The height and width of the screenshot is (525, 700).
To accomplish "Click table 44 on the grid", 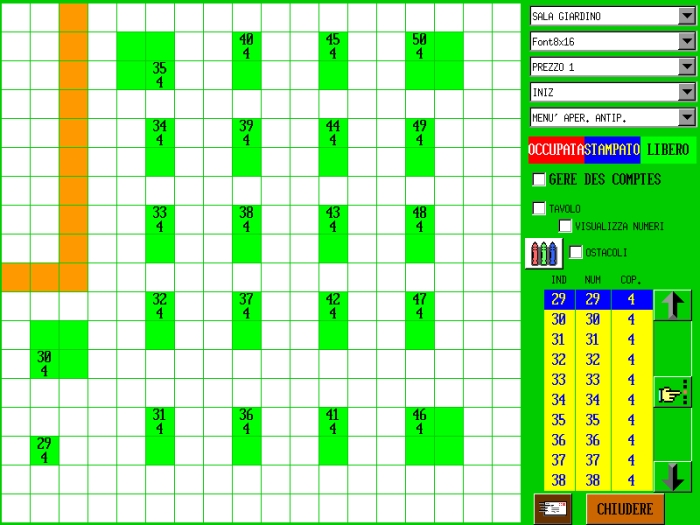I will (x=333, y=147).
